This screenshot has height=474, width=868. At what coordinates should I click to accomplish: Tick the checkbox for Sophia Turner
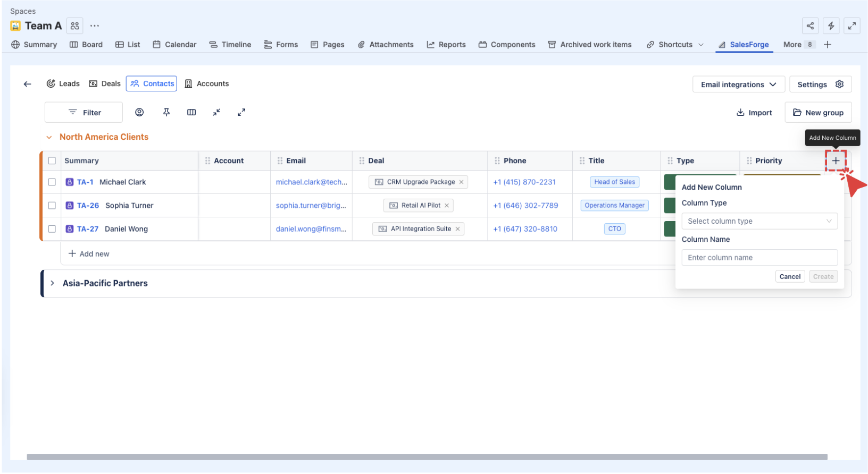click(52, 206)
